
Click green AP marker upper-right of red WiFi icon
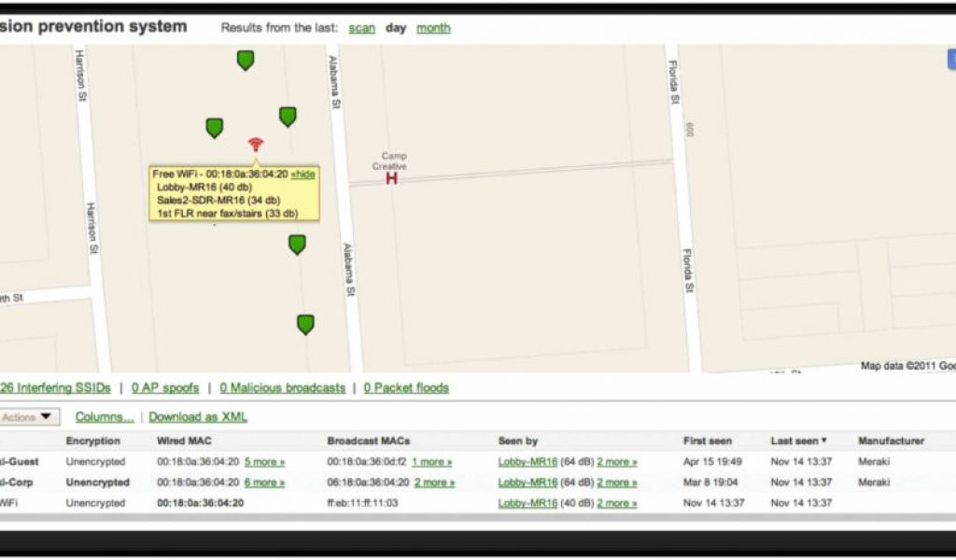point(288,116)
